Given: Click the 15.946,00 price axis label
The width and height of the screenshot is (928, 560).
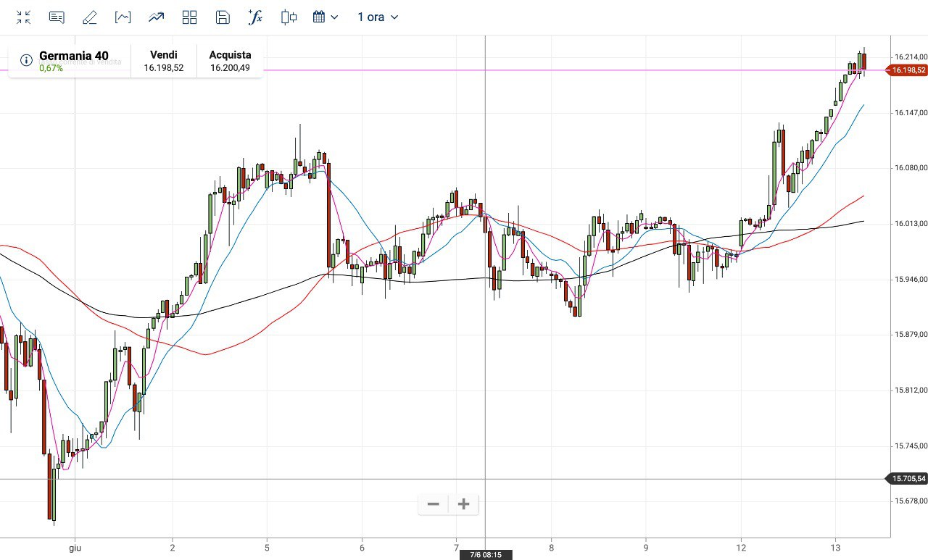Looking at the screenshot, I should (x=911, y=280).
